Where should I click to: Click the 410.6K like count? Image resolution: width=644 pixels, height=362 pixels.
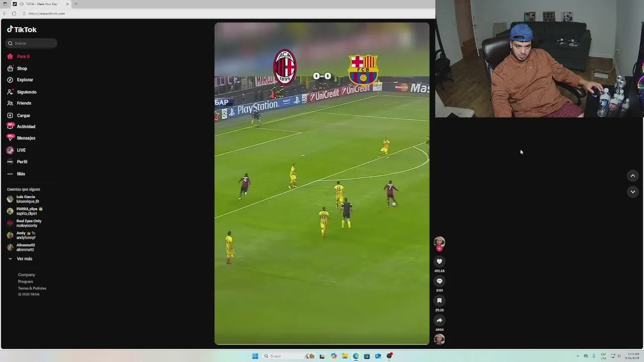pyautogui.click(x=439, y=271)
